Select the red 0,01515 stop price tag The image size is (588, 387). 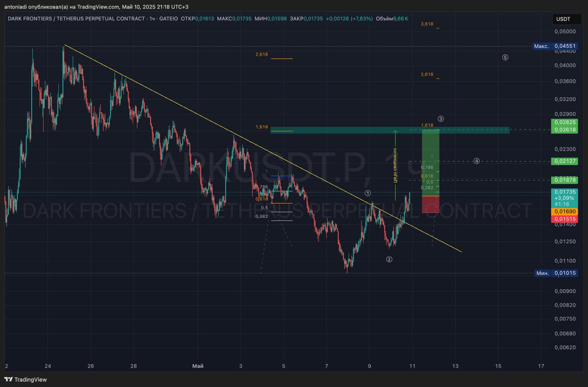(565, 219)
